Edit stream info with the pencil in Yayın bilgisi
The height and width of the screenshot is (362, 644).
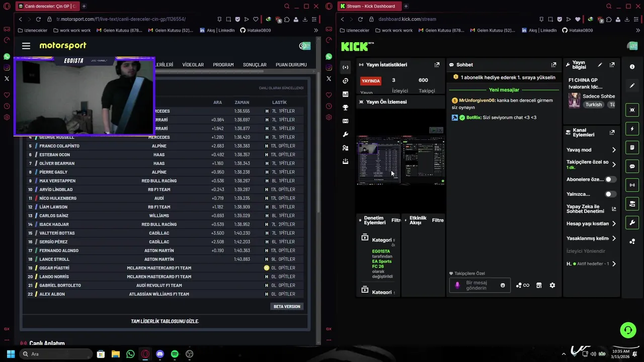[x=600, y=65]
